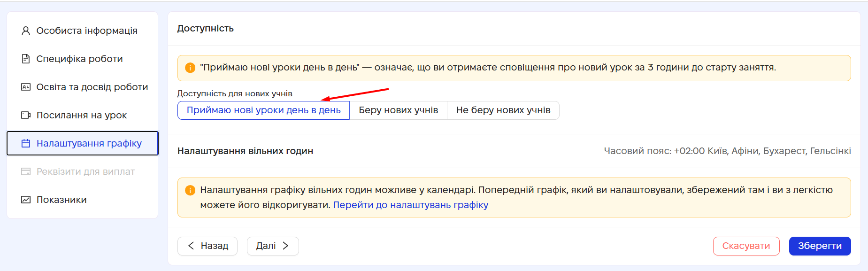Image resolution: width=868 pixels, height=271 pixels.
Task: Select the 'Беру нових учнів' option
Action: (398, 110)
